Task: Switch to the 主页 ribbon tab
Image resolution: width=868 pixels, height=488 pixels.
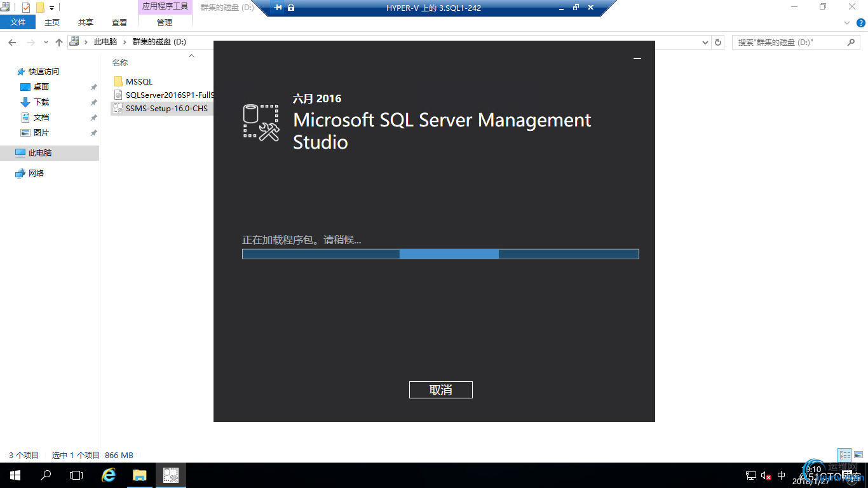Action: (52, 22)
